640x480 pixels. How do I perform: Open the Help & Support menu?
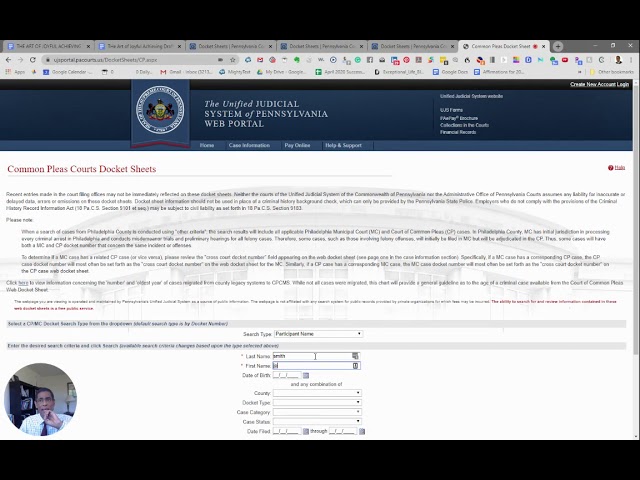(343, 145)
